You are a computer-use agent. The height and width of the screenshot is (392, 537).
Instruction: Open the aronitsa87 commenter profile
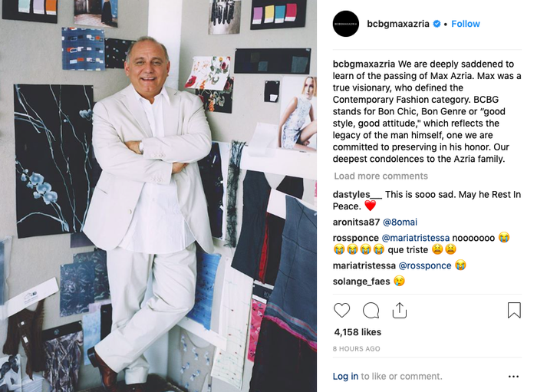click(356, 222)
